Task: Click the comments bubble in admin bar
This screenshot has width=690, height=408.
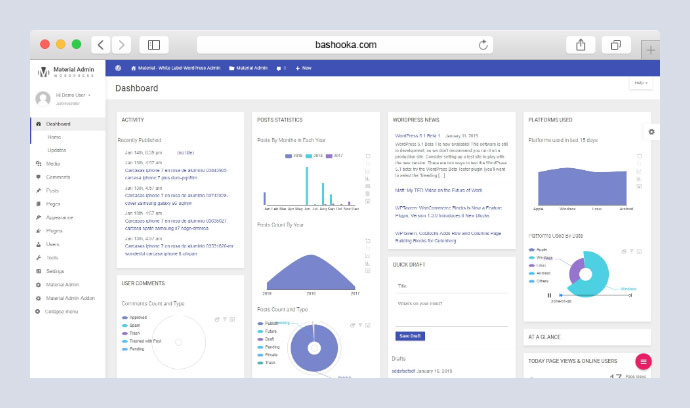Action: (279, 68)
